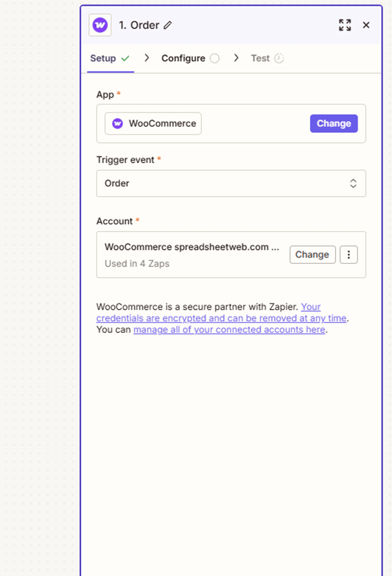392x576 pixels.
Task: Click the chevron between Configure and Test
Action: click(236, 58)
